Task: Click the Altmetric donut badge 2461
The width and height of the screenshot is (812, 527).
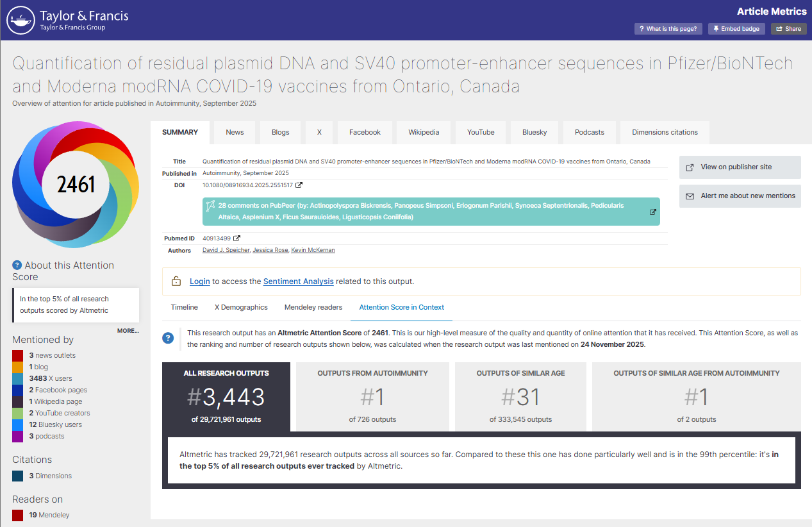Action: [x=76, y=184]
